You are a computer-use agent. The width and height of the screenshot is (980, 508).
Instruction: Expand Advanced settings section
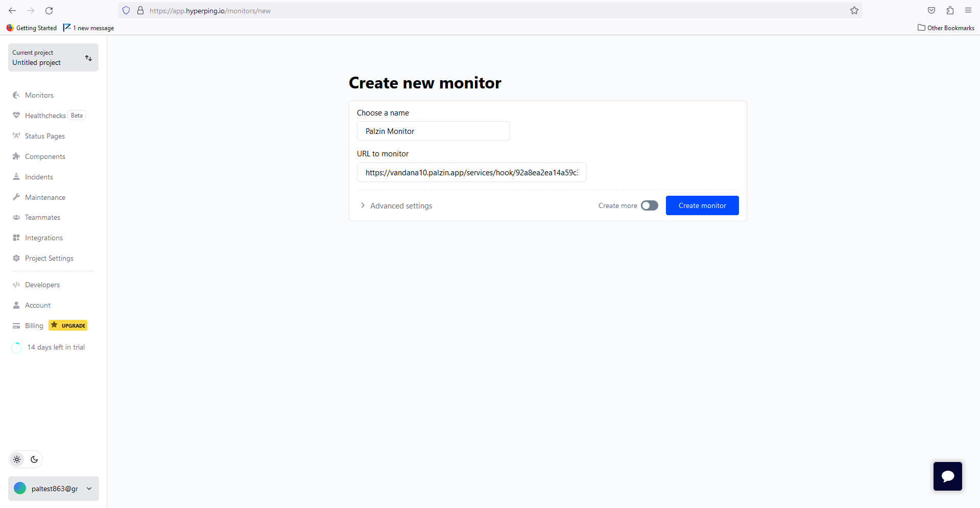[396, 205]
